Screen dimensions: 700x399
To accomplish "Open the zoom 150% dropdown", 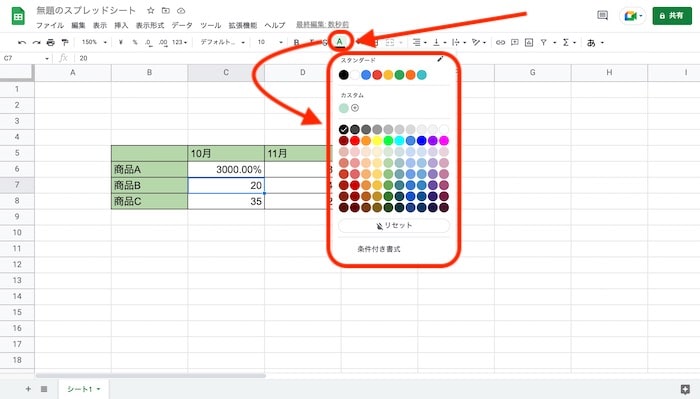I will click(x=94, y=42).
